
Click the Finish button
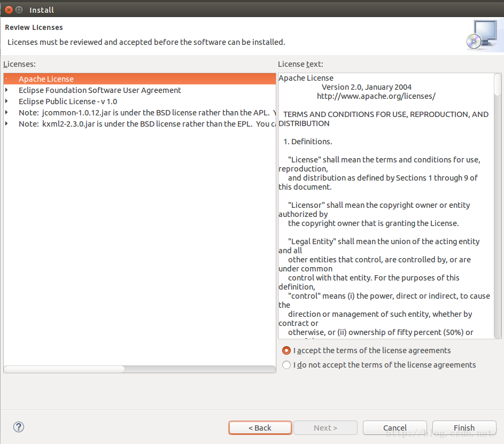click(x=464, y=427)
